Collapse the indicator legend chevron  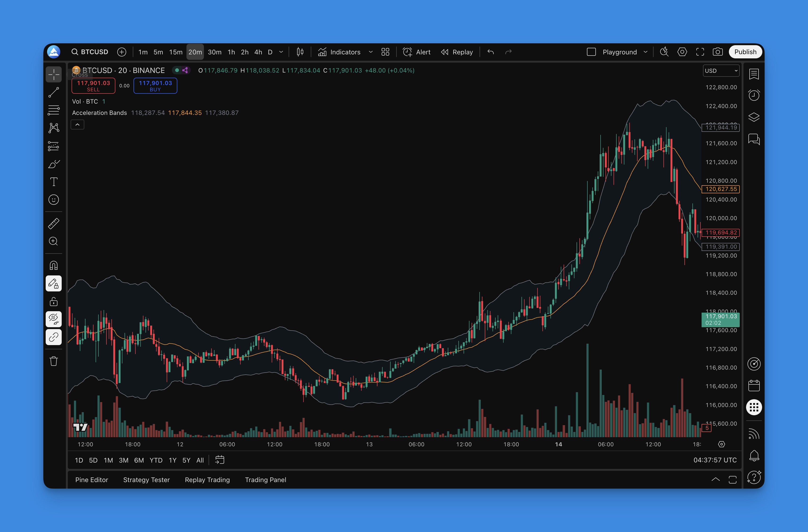click(x=77, y=125)
